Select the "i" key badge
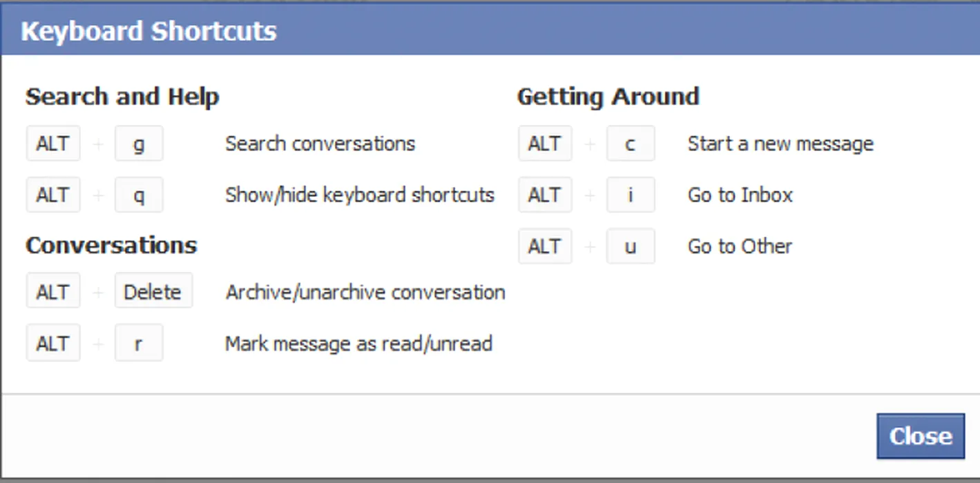The image size is (980, 483). pos(630,195)
